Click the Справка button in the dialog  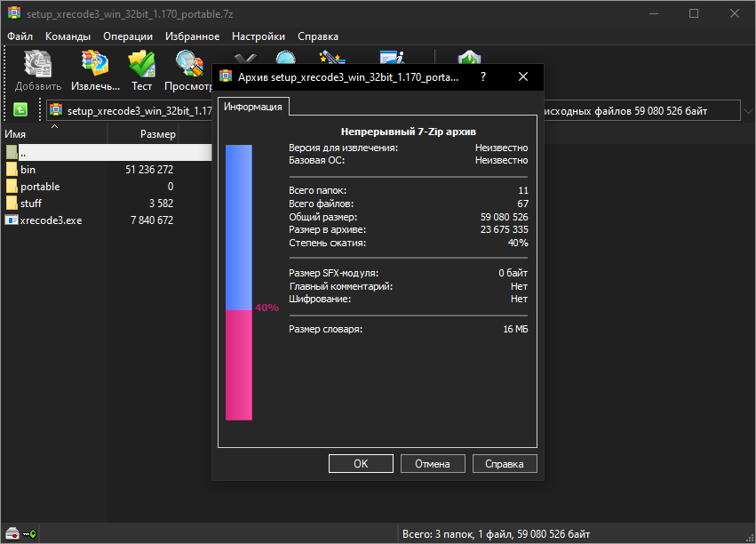point(505,463)
